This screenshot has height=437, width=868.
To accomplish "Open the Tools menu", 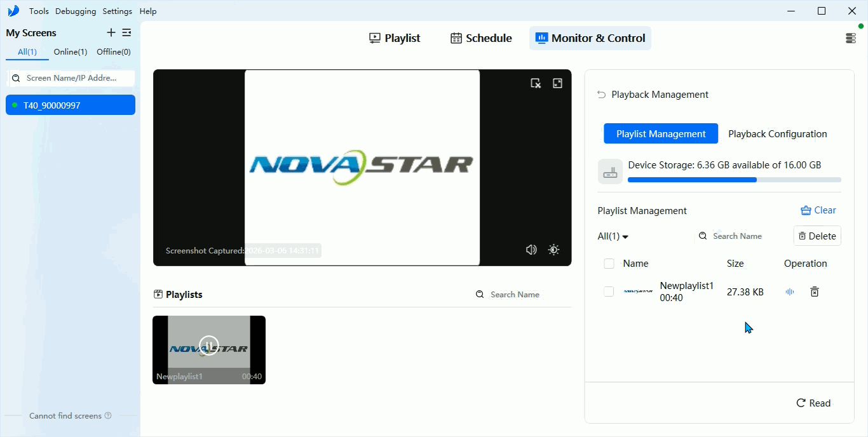I will [39, 11].
